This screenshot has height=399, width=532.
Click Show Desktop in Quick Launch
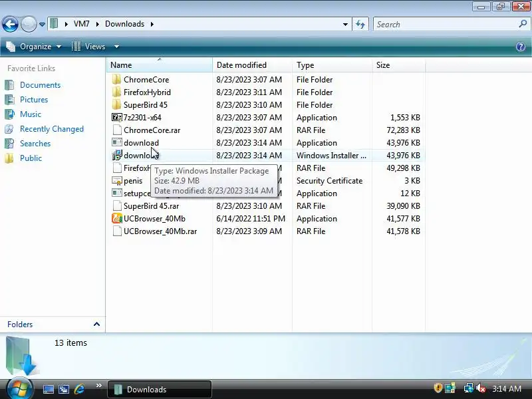pyautogui.click(x=48, y=389)
